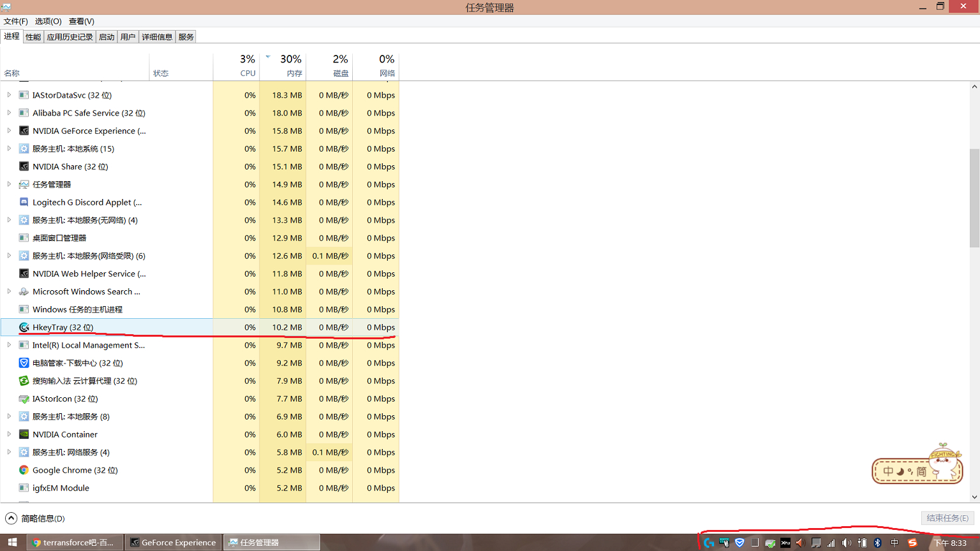
Task: Expand 服务主机: 本地服务 (8) group
Action: click(9, 416)
